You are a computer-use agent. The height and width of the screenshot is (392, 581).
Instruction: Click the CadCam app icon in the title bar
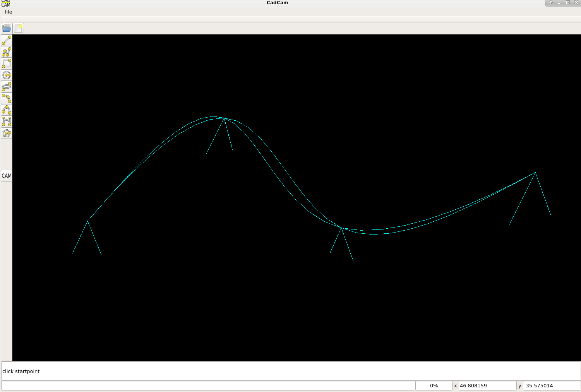click(x=5, y=3)
